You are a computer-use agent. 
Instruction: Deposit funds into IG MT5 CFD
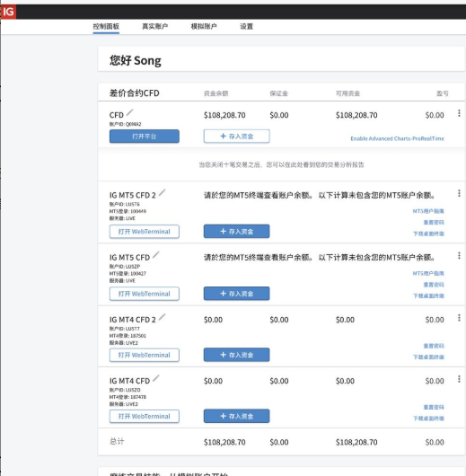click(x=236, y=294)
